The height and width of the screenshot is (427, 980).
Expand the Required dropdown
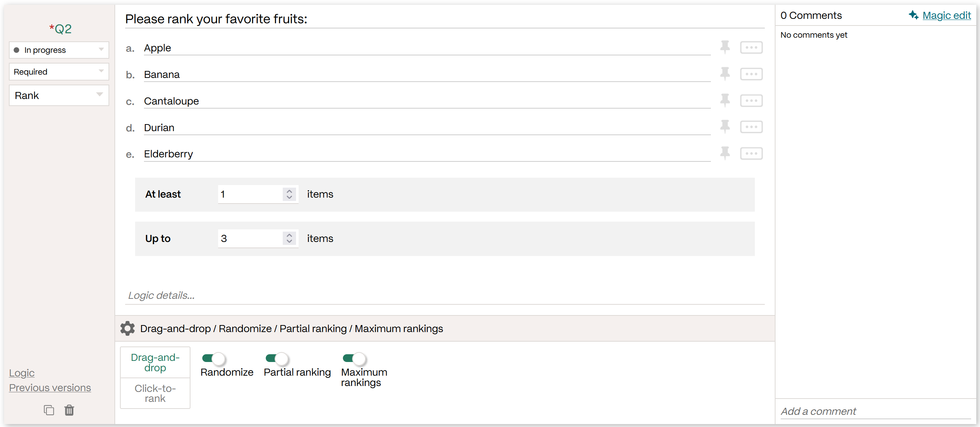(x=59, y=72)
